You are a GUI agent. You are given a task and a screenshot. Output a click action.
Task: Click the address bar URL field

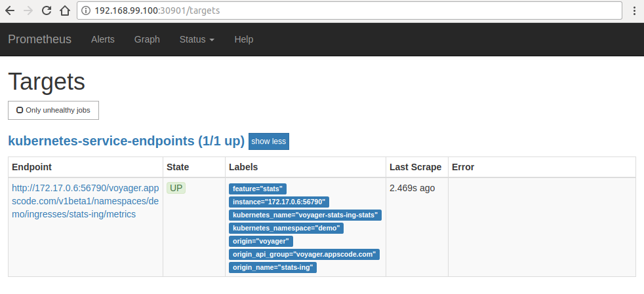tap(354, 11)
